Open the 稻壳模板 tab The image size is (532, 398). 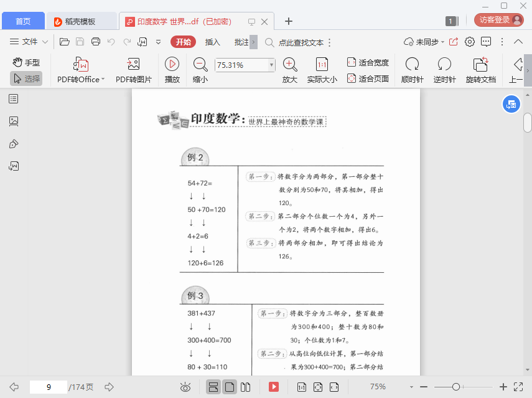coord(80,21)
